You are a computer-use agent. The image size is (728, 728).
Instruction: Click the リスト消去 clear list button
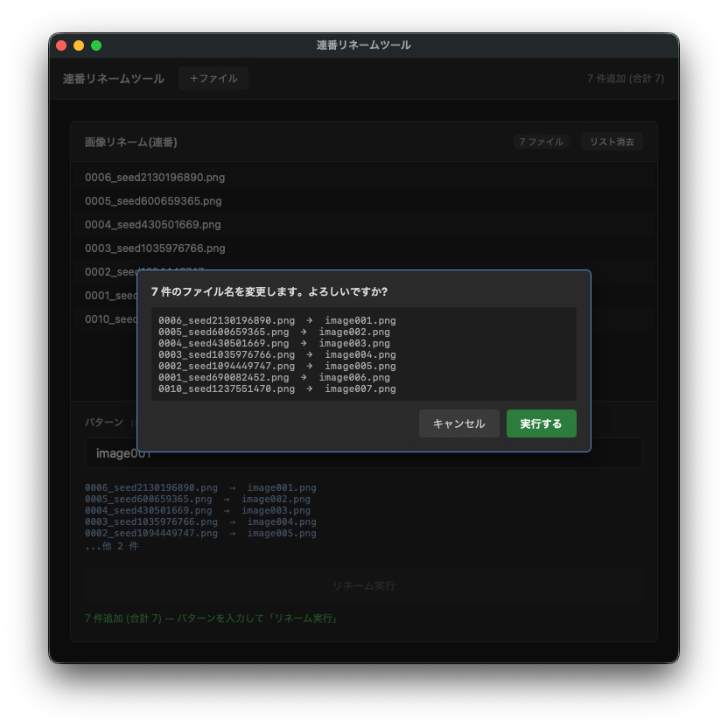pyautogui.click(x=612, y=142)
